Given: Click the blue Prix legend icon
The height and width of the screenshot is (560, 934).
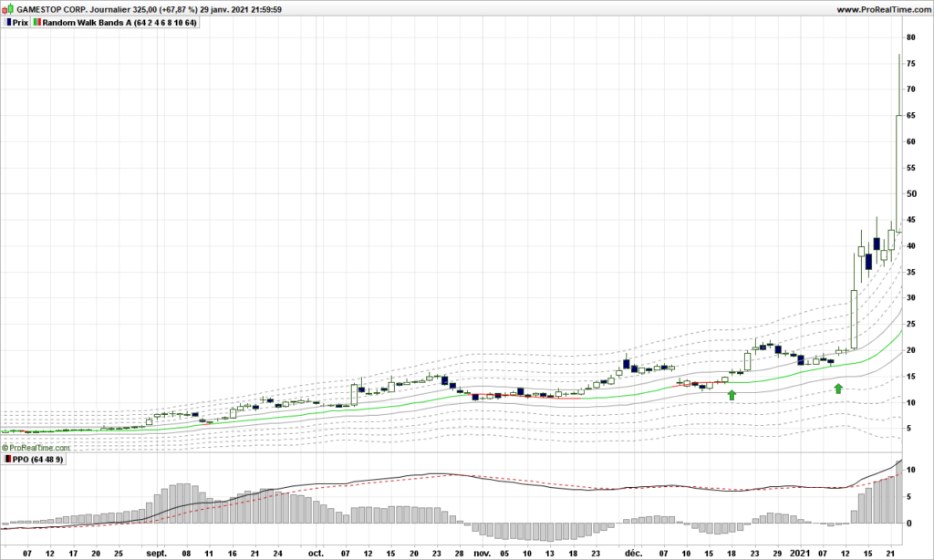Looking at the screenshot, I should tap(9, 23).
